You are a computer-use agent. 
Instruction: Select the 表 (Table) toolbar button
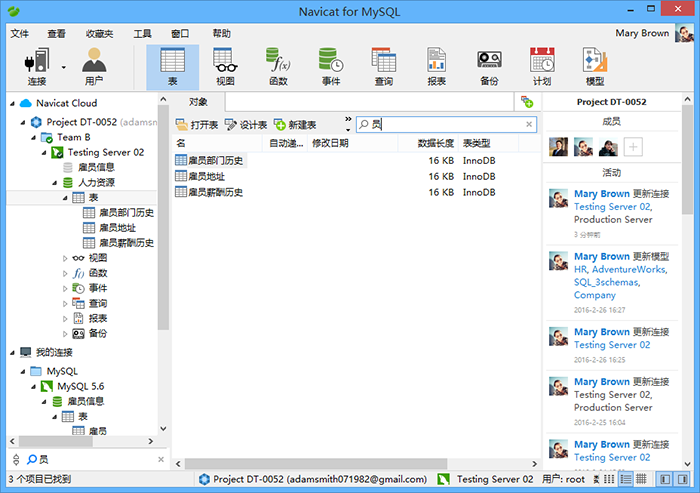point(172,67)
